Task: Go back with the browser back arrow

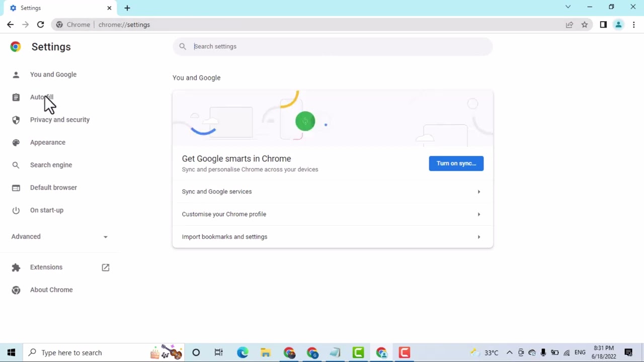Action: pos(10,25)
